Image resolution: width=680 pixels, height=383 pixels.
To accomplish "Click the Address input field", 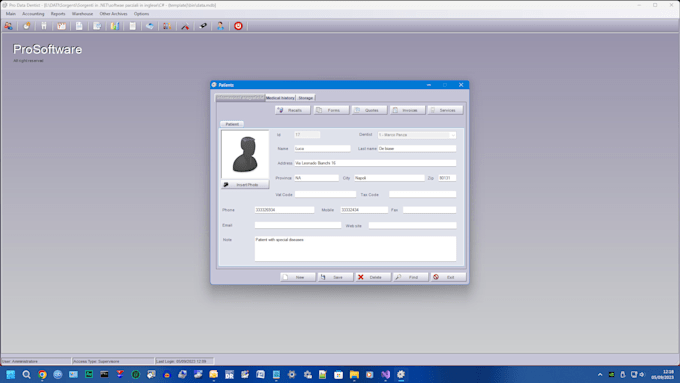I will [375, 163].
